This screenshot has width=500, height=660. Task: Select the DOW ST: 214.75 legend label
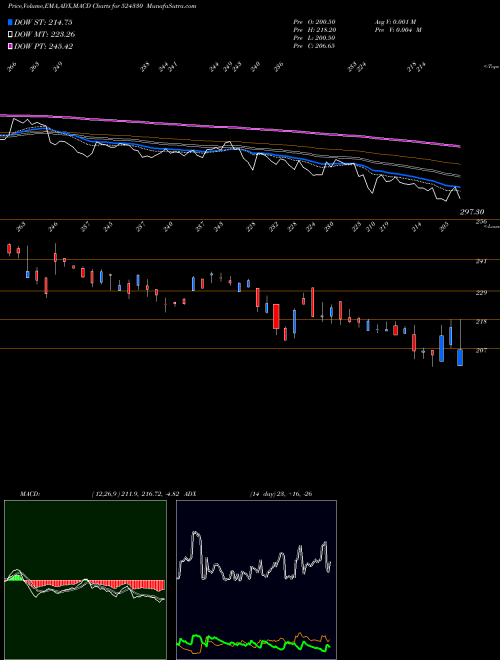tap(43, 22)
